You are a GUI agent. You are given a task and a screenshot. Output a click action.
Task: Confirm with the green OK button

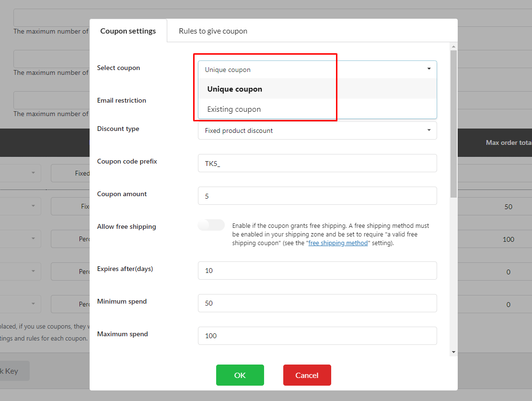click(x=240, y=375)
